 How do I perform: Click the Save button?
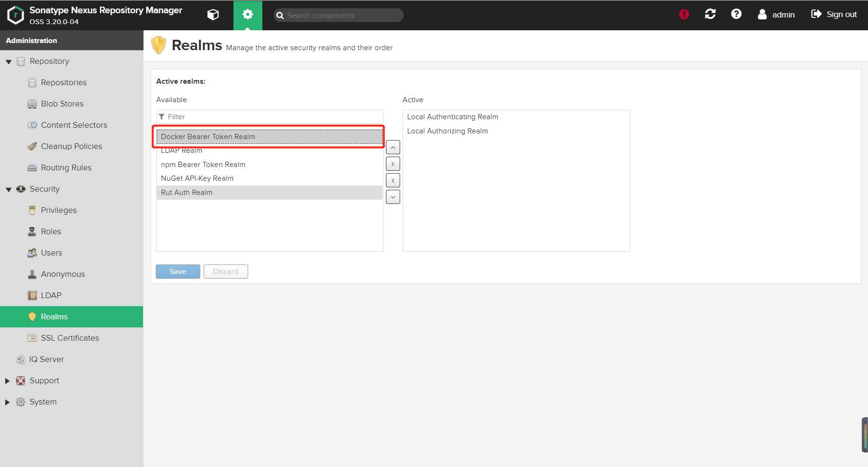point(178,272)
